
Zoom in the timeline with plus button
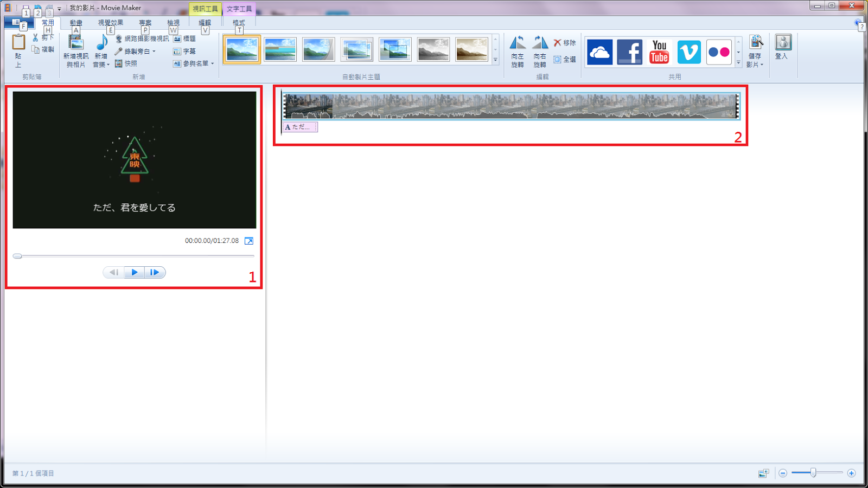851,473
